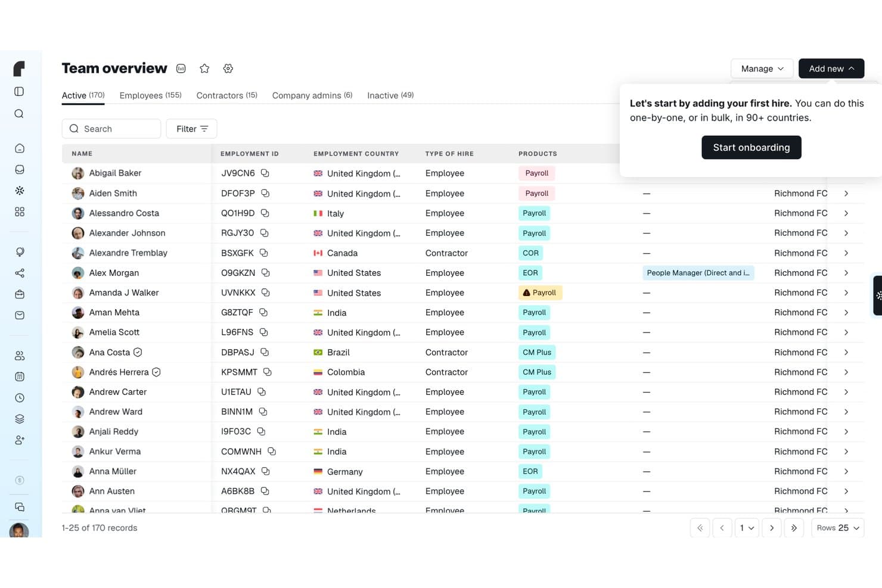The image size is (882, 588).
Task: Expand Alessandro Costa's row chevron
Action: coord(846,213)
